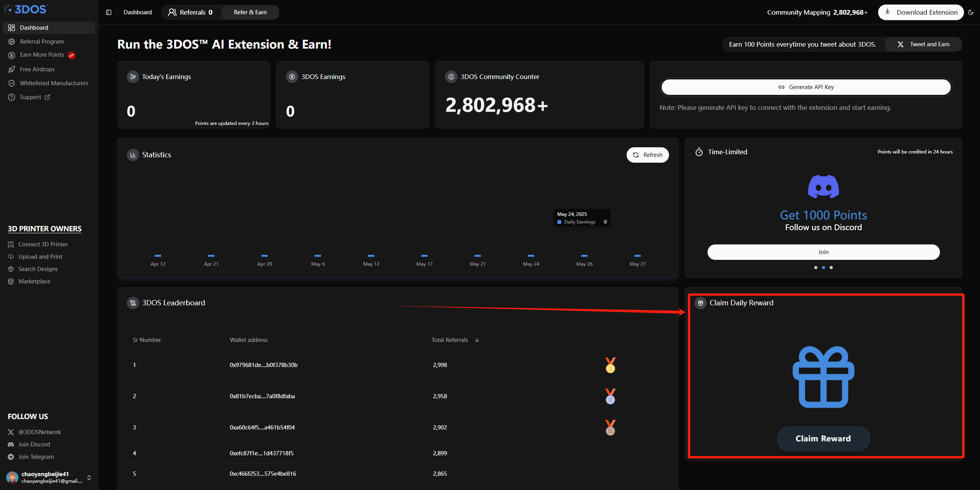Viewport: 980px width, 490px height.
Task: Click the Connect 3D Printer icon
Action: click(x=11, y=244)
